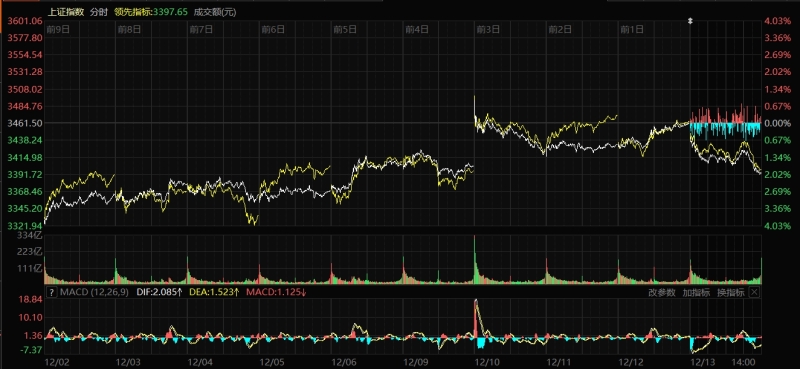This screenshot has width=800, height=369.
Task: Select the 前1日 day header
Action: click(x=632, y=30)
